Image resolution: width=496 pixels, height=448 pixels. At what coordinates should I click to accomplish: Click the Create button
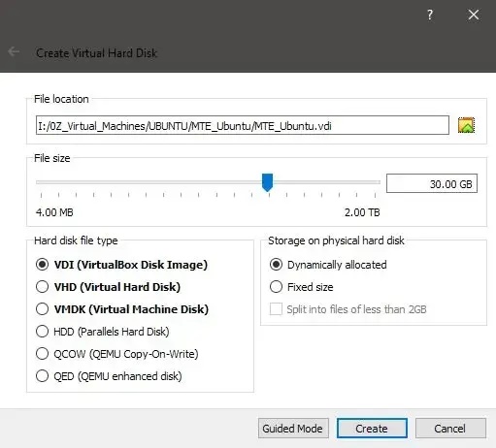[x=372, y=429]
